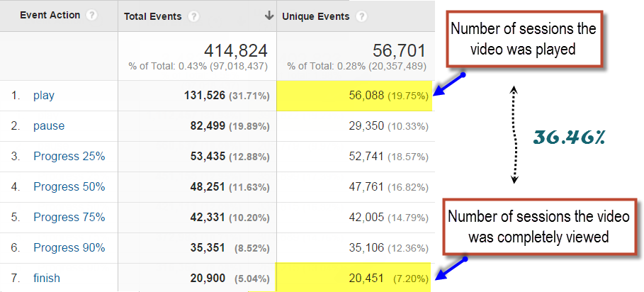644x292 pixels.
Task: Click the % of Total 0.43% (97,018,437) text
Action: (x=198, y=67)
